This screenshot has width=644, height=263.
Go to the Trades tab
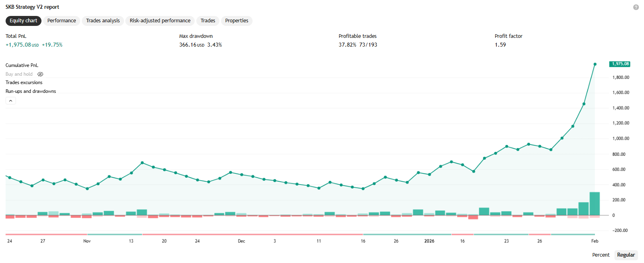(x=208, y=21)
